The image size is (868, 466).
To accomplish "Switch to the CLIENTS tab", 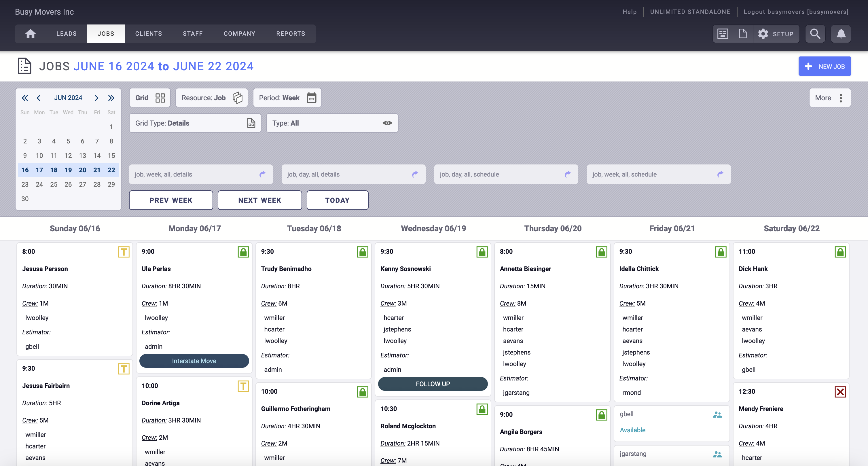I will pos(149,34).
